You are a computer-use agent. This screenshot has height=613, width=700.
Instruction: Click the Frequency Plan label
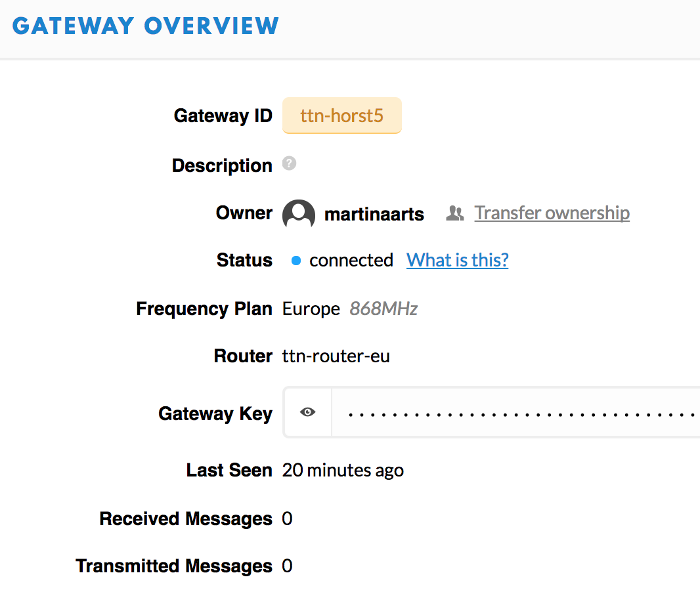pyautogui.click(x=204, y=308)
